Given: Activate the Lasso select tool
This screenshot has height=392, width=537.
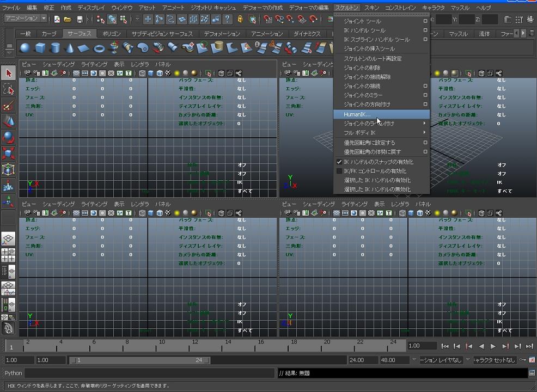Looking at the screenshot, I should click(8, 89).
